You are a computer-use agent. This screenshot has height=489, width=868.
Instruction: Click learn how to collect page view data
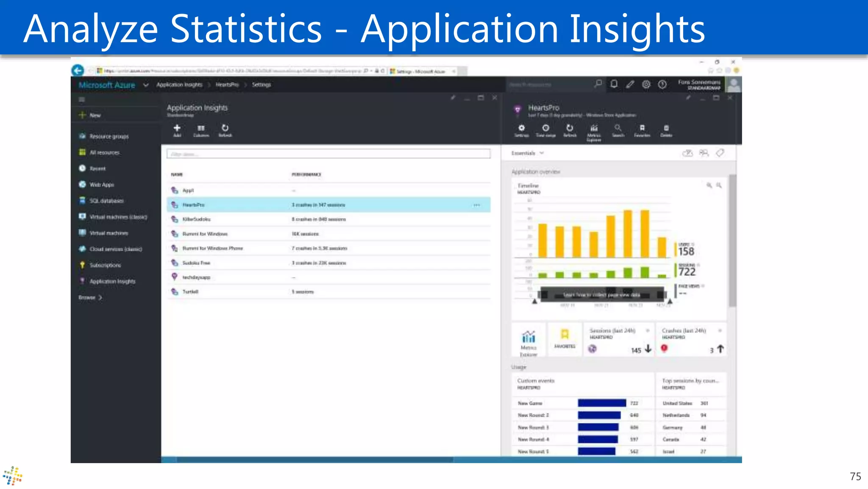click(x=602, y=295)
